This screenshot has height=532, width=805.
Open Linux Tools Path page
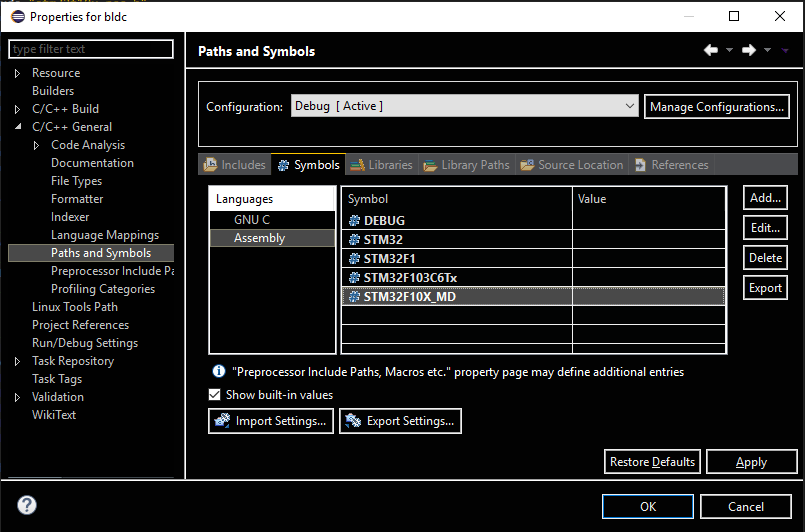click(75, 307)
